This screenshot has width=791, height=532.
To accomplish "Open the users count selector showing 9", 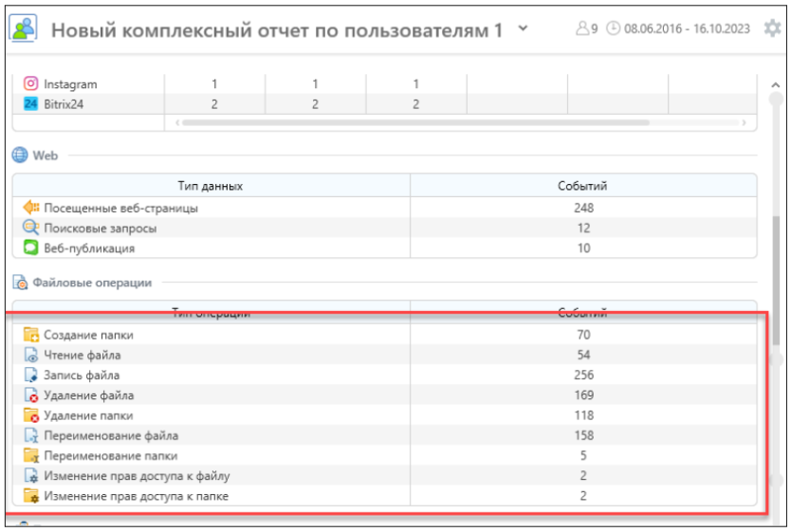I will pos(587,29).
